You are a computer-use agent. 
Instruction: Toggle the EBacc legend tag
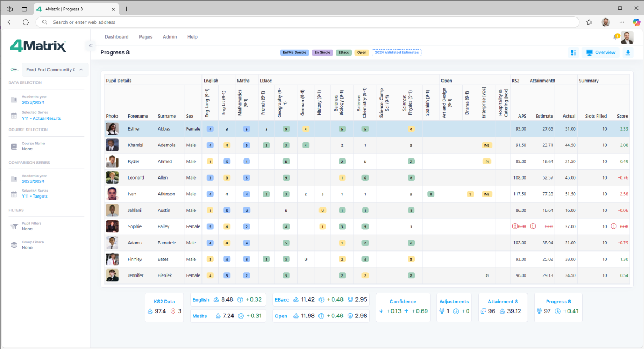tap(344, 52)
